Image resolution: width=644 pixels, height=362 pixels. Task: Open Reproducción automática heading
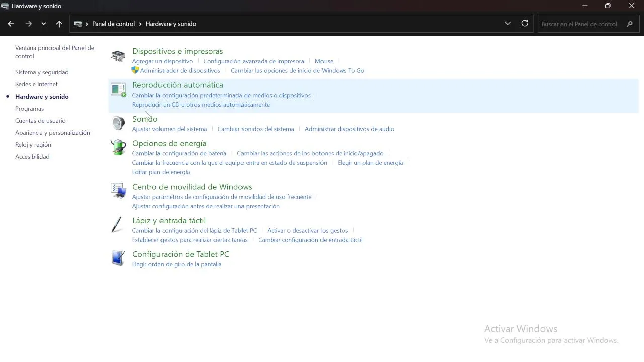tap(178, 85)
